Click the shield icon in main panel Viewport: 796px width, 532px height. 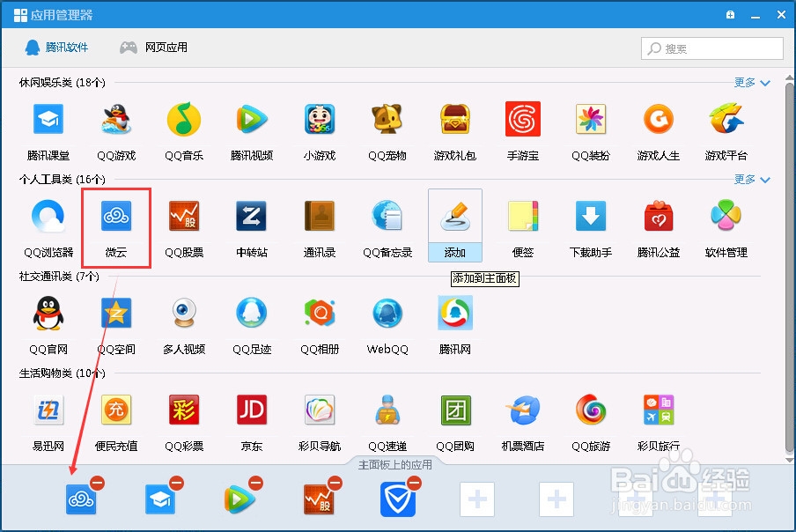click(x=397, y=499)
